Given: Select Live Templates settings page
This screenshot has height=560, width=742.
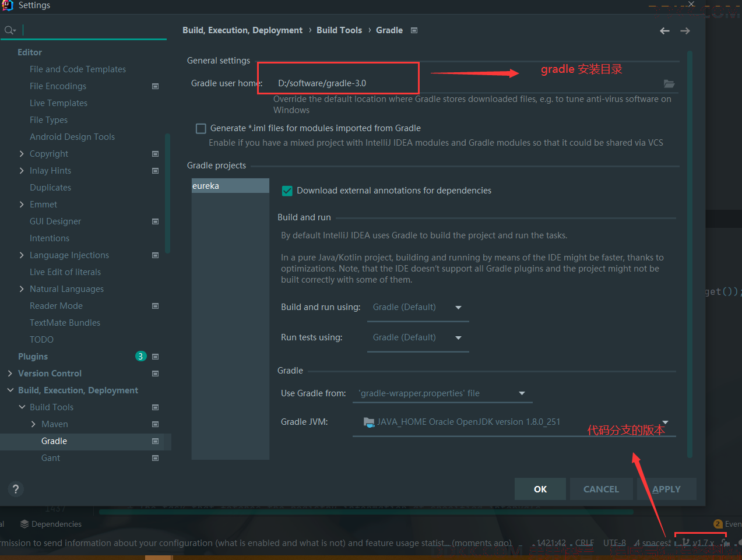Looking at the screenshot, I should tap(58, 103).
